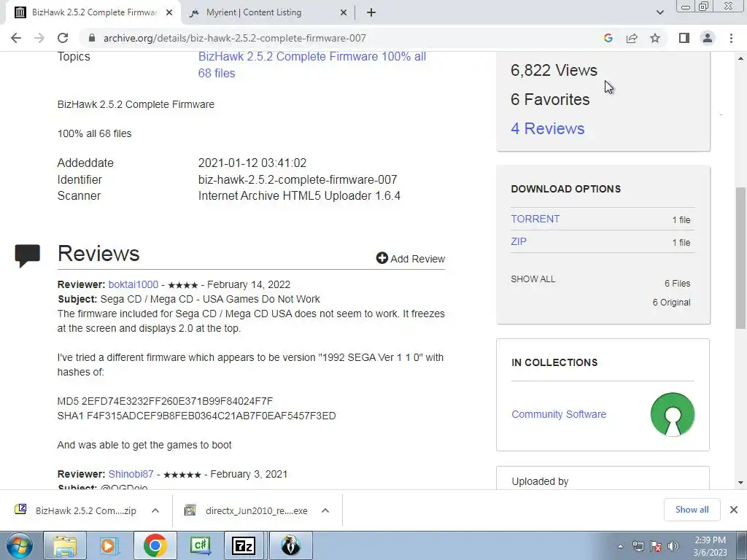Click Show all downloads button

tap(692, 510)
